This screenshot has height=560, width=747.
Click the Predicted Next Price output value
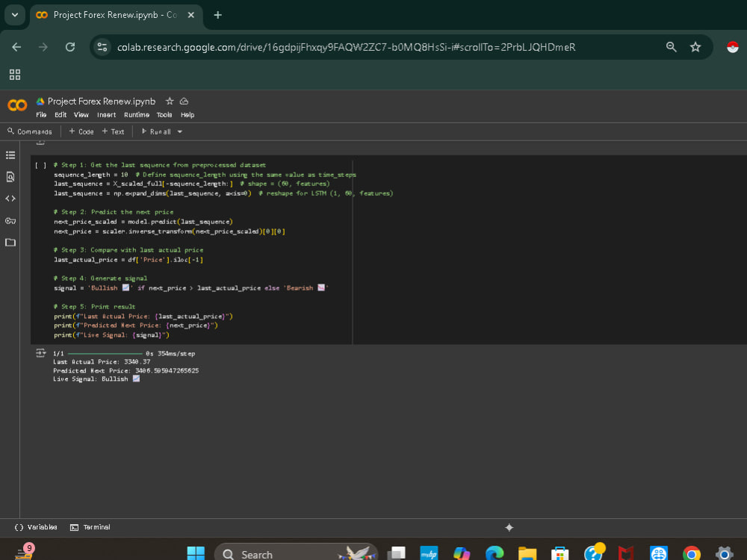[x=167, y=370]
